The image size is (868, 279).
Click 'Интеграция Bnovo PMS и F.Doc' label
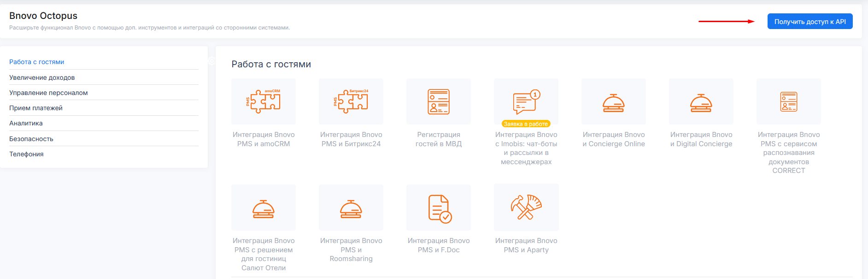coord(439,245)
